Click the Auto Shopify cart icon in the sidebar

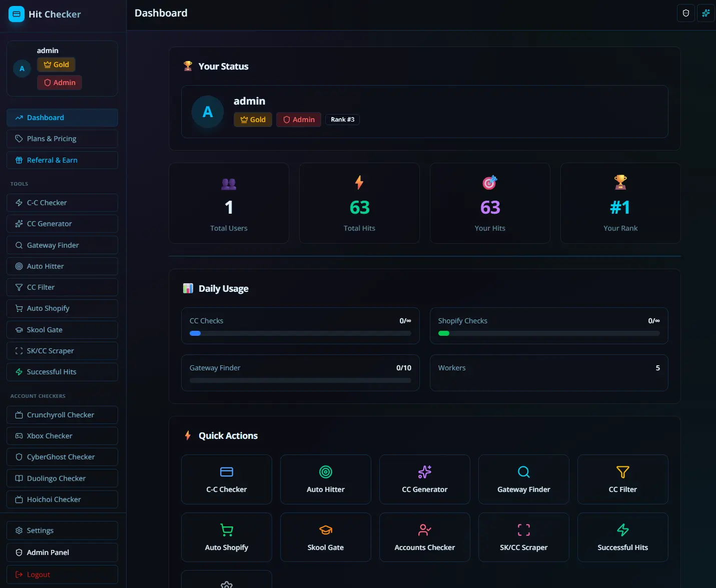(19, 308)
